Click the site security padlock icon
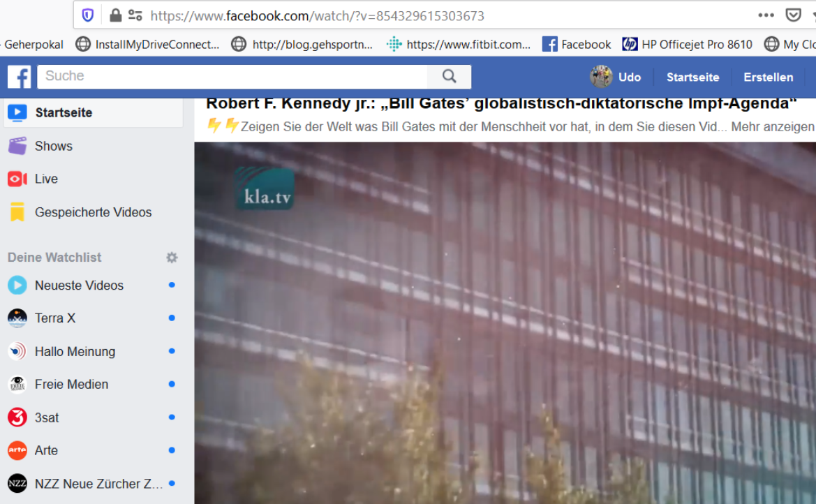The width and height of the screenshot is (816, 504). (x=116, y=15)
